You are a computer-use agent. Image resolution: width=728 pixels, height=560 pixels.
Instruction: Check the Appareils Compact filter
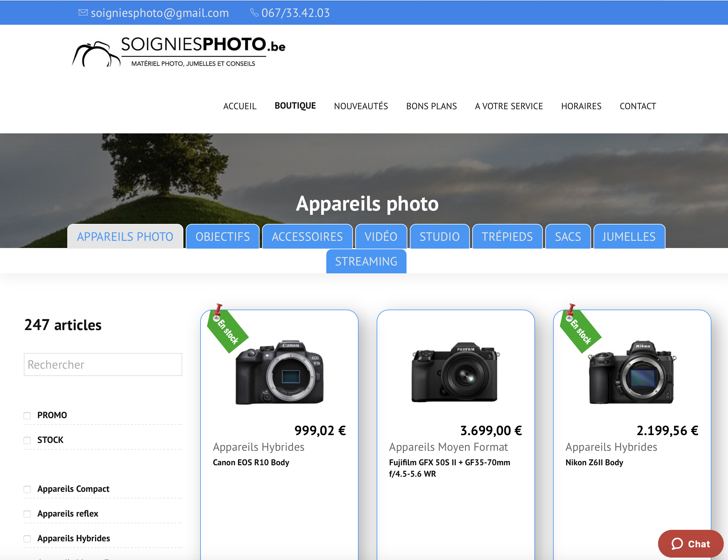pyautogui.click(x=27, y=489)
